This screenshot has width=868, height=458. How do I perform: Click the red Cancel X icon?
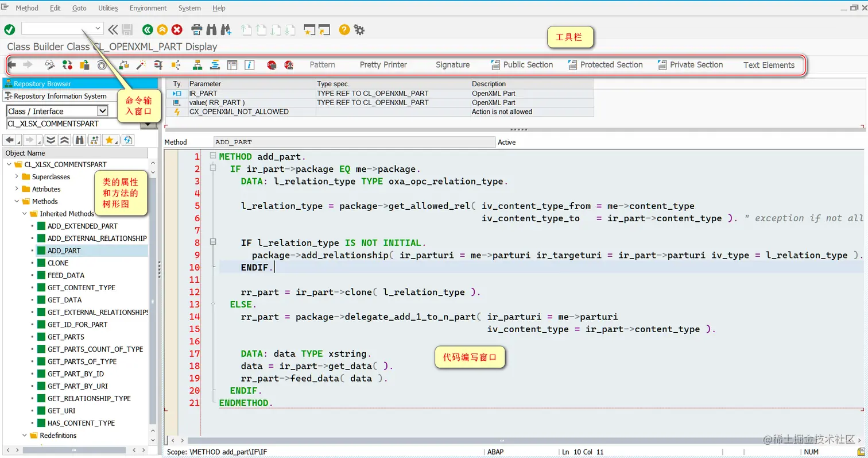pos(177,29)
